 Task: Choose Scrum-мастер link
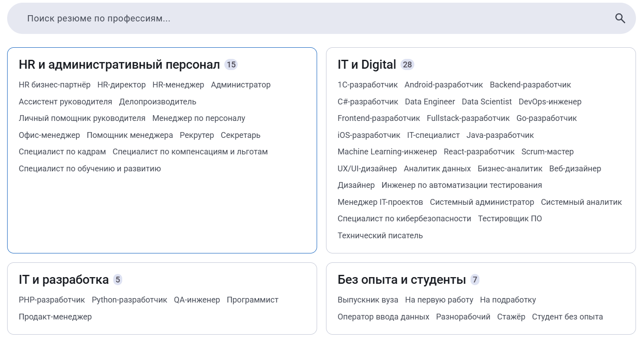point(548,152)
